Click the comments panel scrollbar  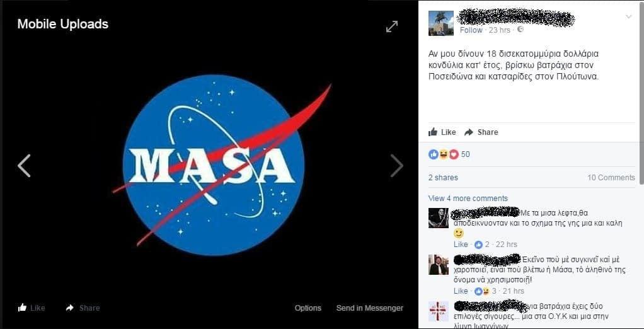pos(641,91)
